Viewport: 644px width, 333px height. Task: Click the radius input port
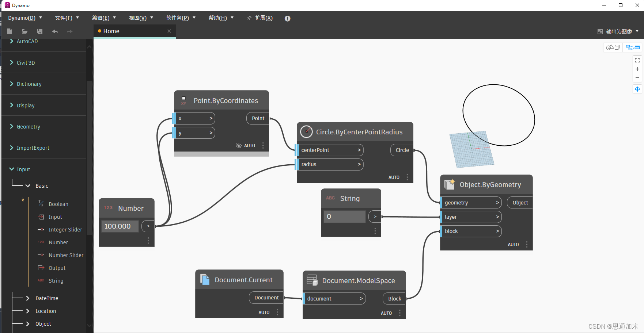(x=329, y=164)
